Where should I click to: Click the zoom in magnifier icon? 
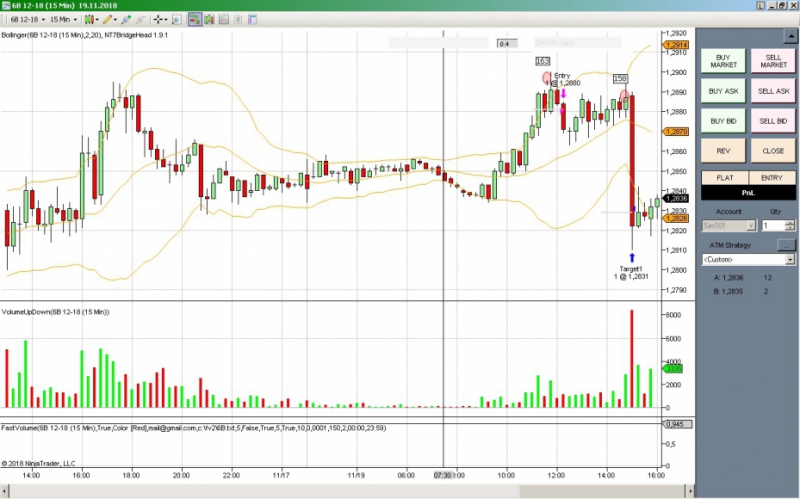click(x=126, y=19)
